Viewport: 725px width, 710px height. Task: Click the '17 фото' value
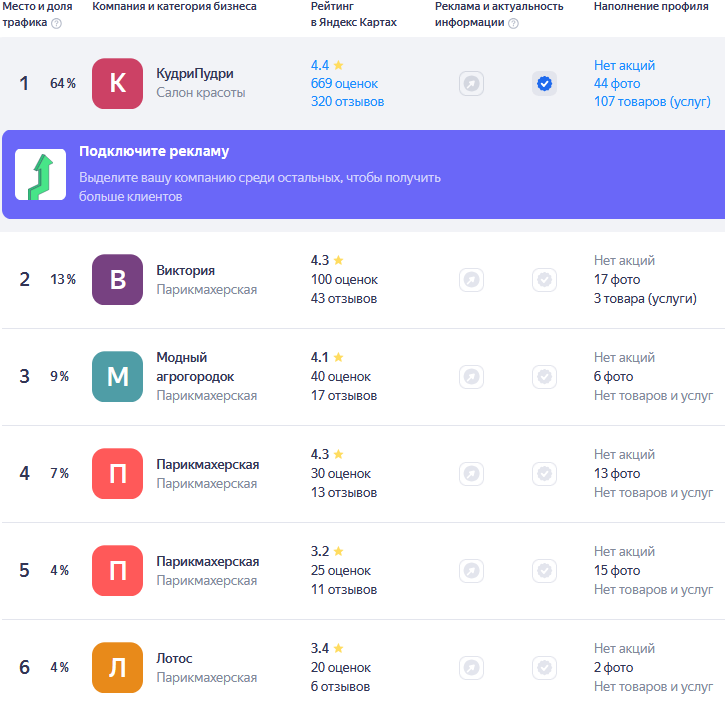[617, 280]
